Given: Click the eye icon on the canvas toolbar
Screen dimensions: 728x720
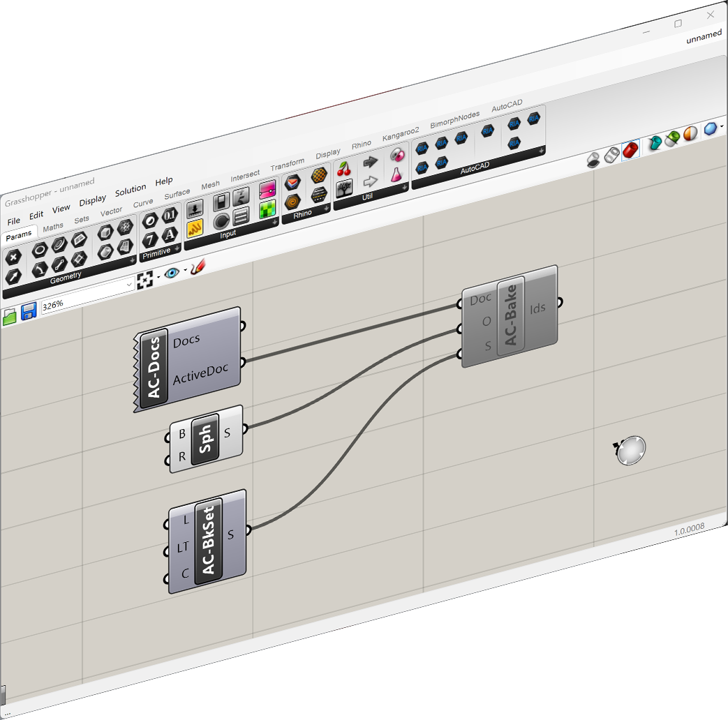Looking at the screenshot, I should pos(172,273).
